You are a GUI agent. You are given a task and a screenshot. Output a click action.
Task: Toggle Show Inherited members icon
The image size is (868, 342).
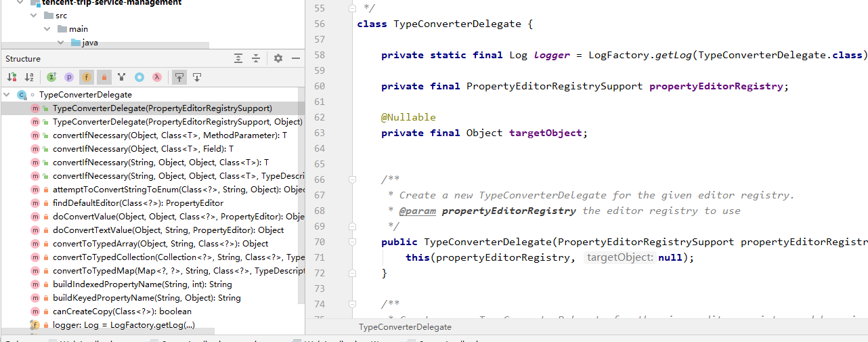51,77
